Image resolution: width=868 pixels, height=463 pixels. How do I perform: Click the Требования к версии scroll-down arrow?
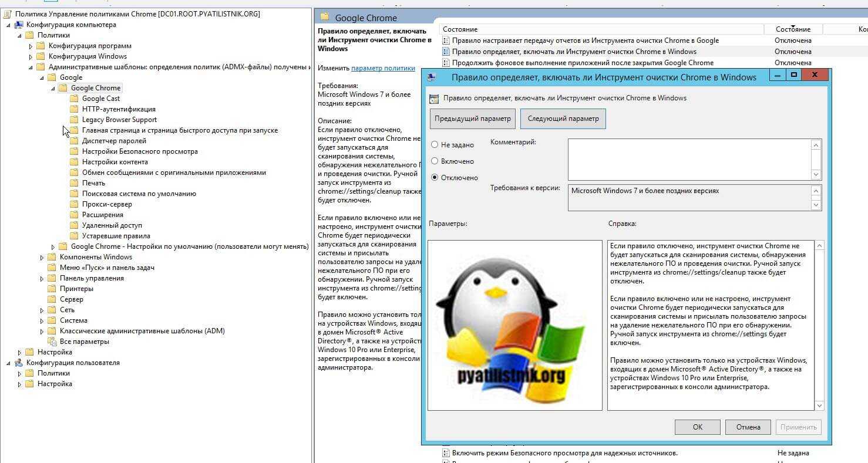816,205
